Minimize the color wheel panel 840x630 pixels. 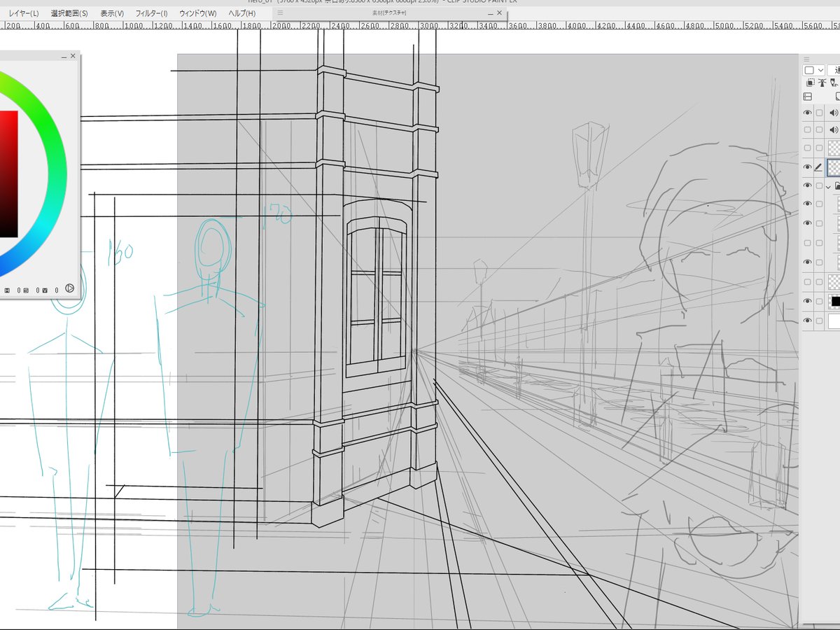(x=64, y=56)
